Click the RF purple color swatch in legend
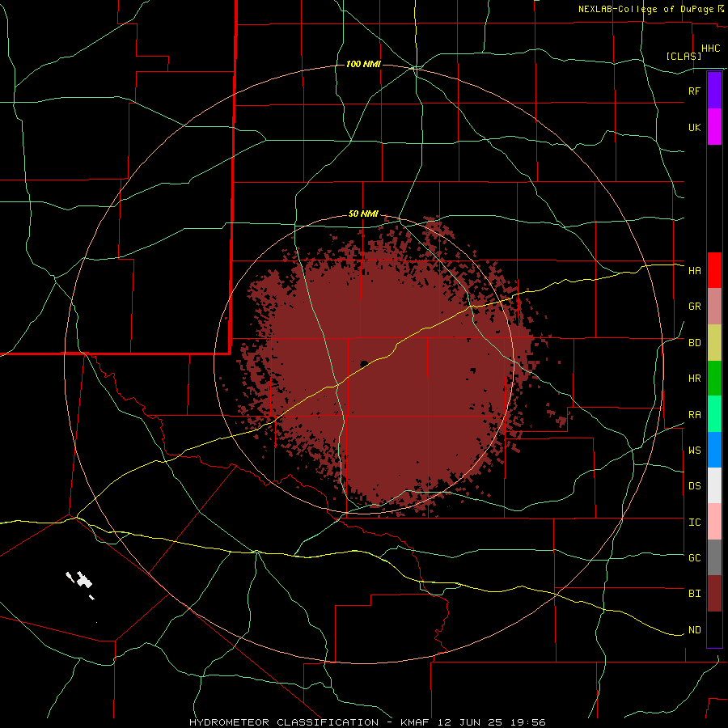This screenshot has width=728, height=728. coord(714,91)
